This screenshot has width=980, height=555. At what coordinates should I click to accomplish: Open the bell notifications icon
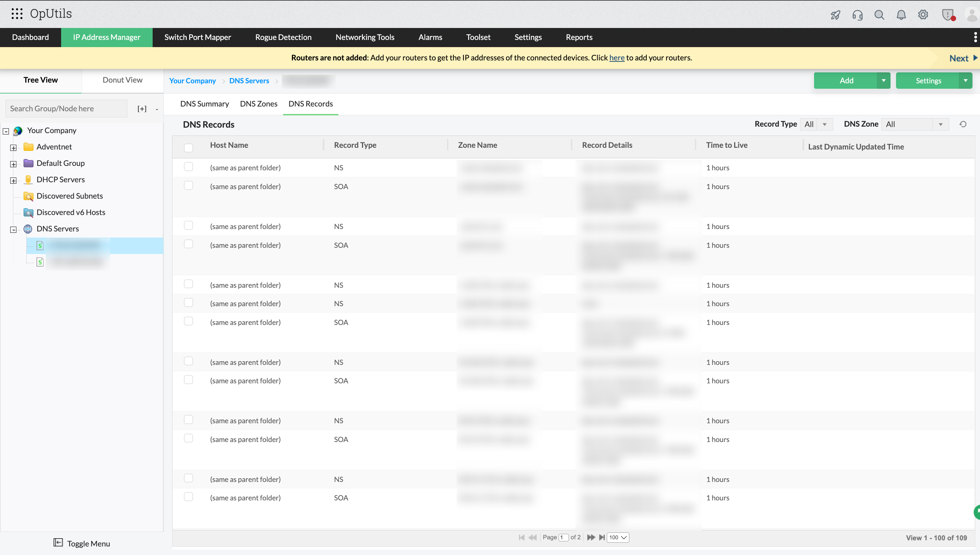pyautogui.click(x=901, y=15)
